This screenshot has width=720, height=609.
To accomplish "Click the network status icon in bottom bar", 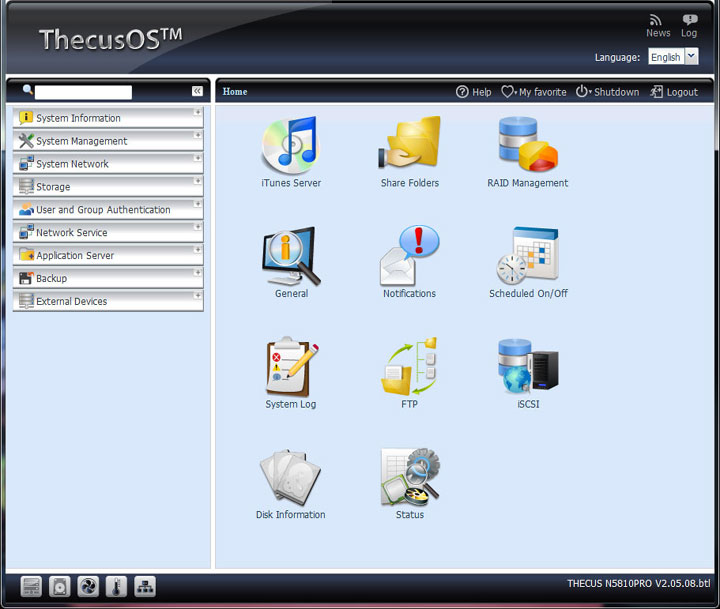I will [x=145, y=587].
